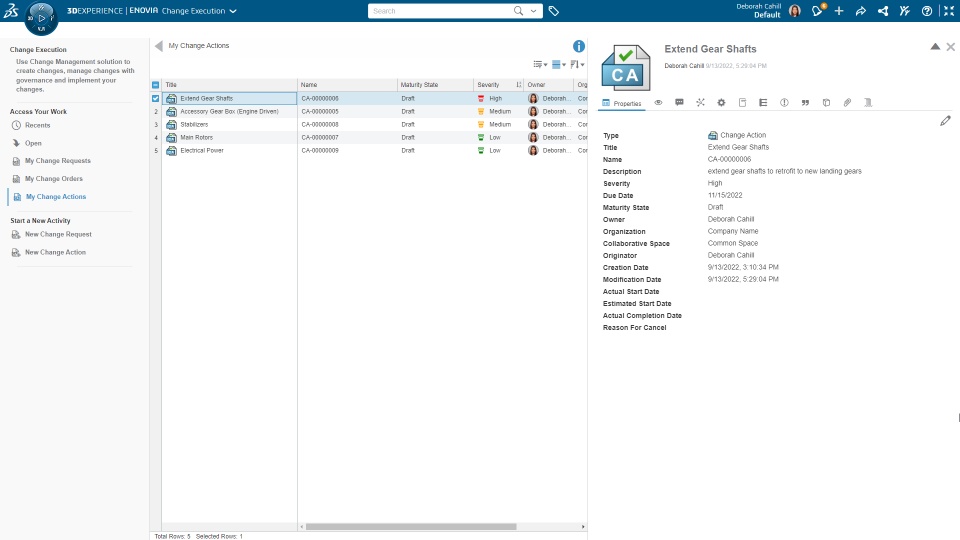Select row number 5 selector

pos(156,150)
